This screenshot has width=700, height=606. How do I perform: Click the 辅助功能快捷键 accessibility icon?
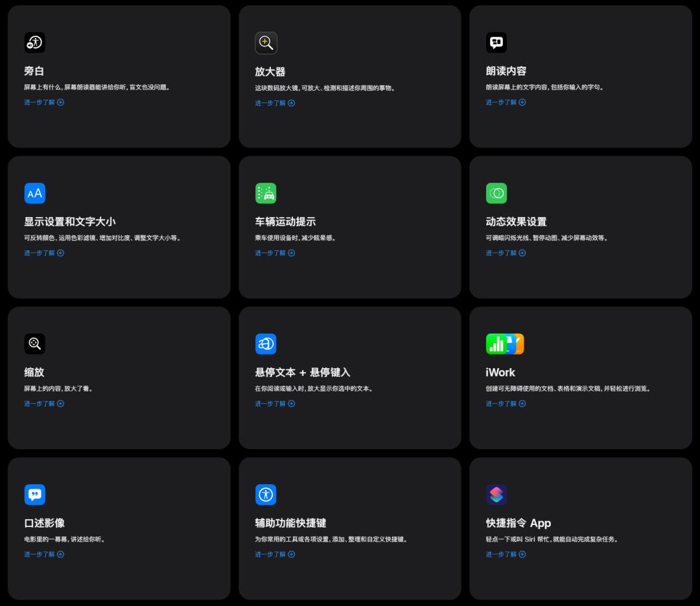click(x=266, y=495)
